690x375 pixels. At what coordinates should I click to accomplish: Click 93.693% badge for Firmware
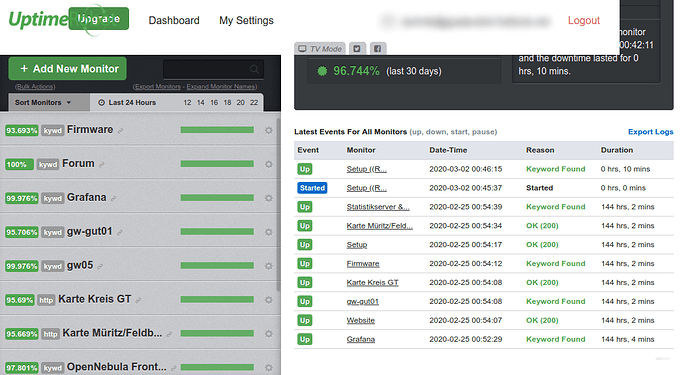[22, 131]
